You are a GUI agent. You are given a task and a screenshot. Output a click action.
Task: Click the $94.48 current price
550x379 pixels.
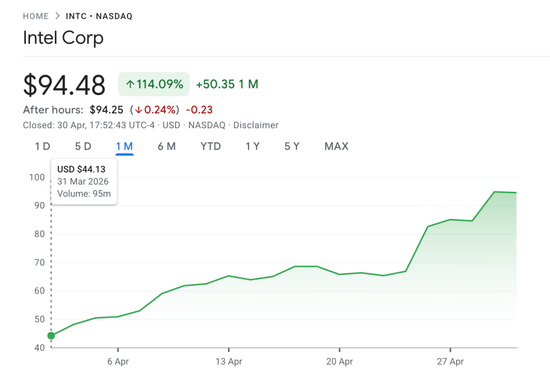tap(64, 85)
